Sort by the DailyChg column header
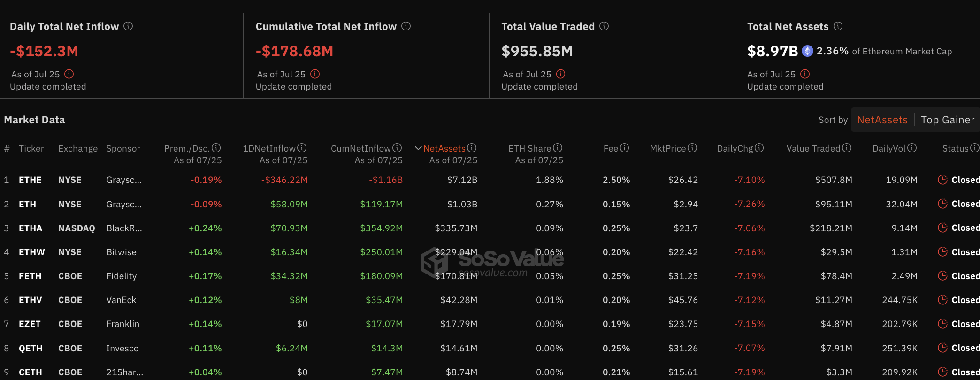Image resolution: width=980 pixels, height=380 pixels. [735, 148]
